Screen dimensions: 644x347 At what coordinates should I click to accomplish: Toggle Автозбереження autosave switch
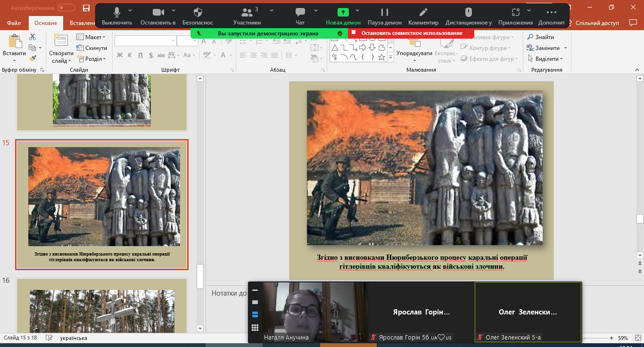(x=66, y=8)
